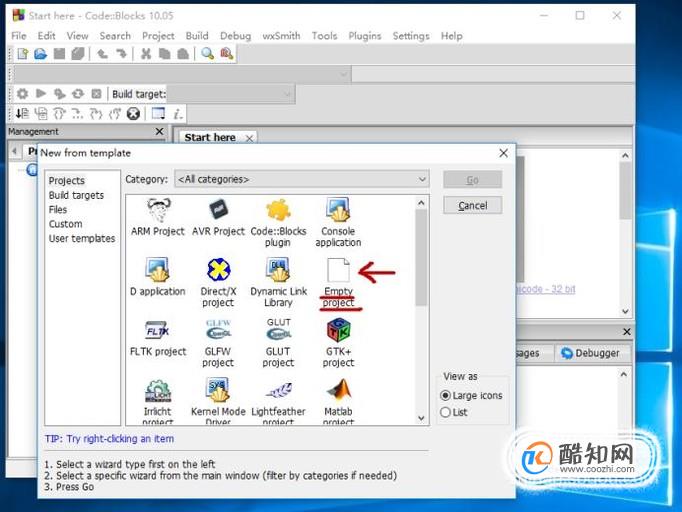
Task: Choose the GLFW project template
Action: click(218, 343)
